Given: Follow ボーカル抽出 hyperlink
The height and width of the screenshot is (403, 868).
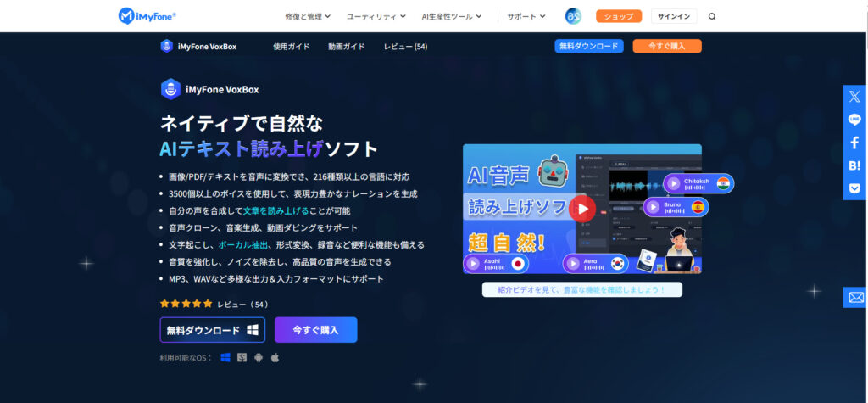Looking at the screenshot, I should point(243,245).
